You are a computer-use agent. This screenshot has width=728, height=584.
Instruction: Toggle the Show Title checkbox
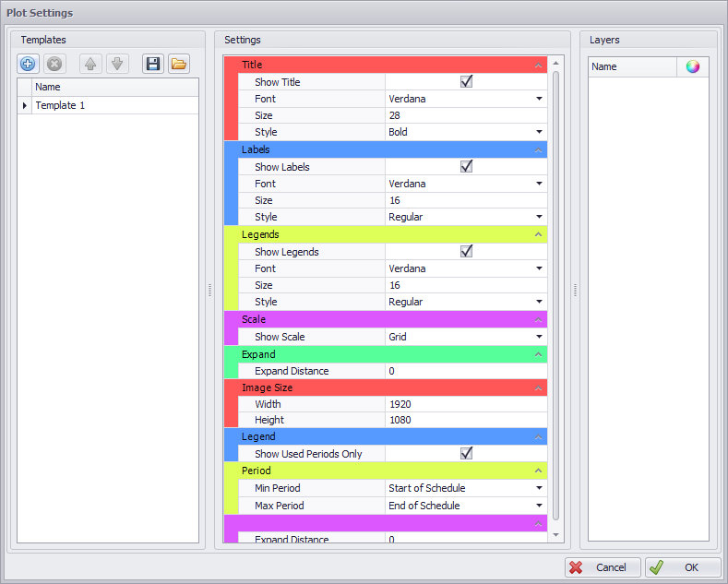(466, 82)
